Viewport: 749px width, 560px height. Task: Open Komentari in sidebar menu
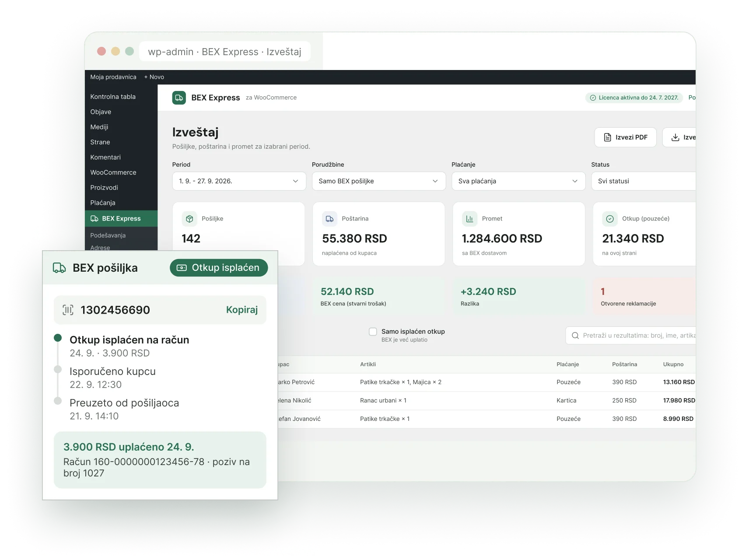(105, 157)
